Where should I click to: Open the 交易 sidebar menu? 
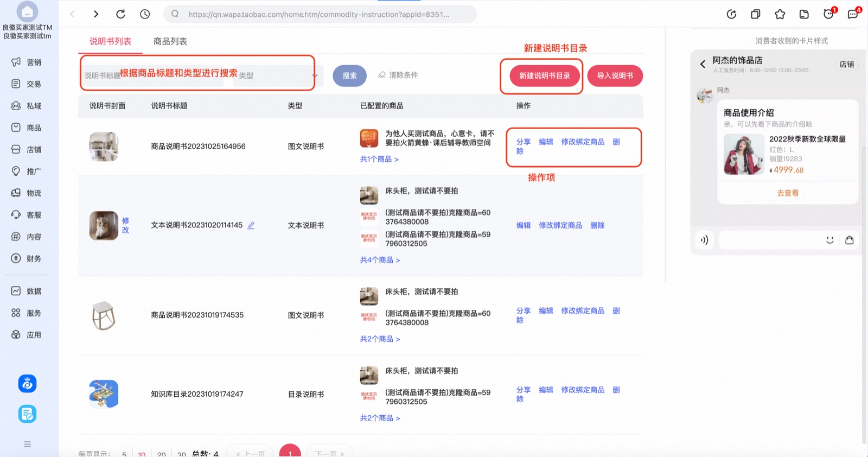pos(27,84)
